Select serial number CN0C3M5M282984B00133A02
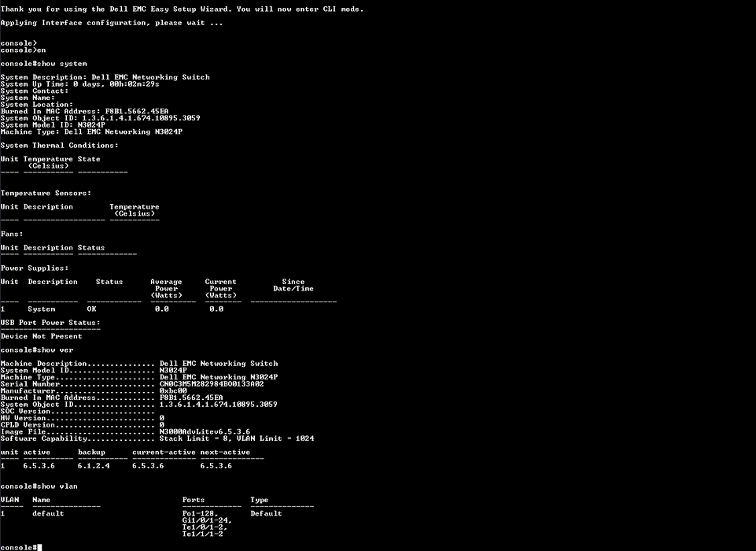 coord(212,384)
